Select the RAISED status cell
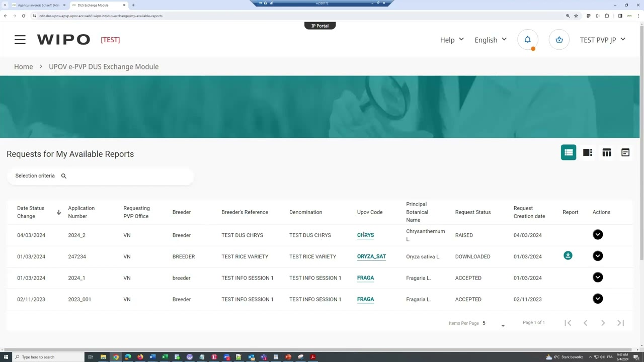 (464, 235)
